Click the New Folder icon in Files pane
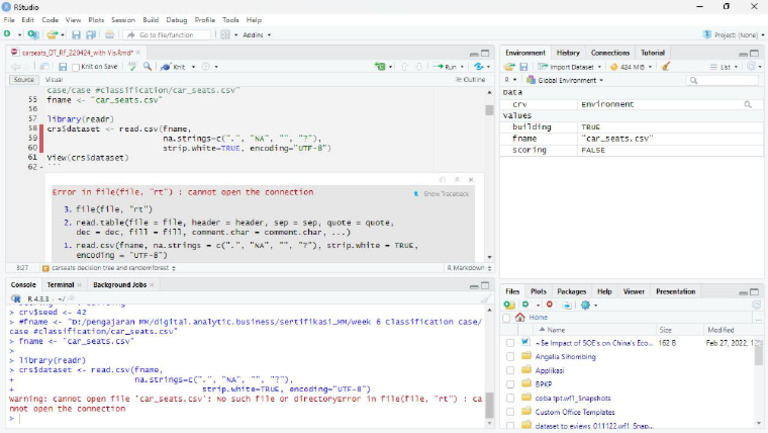The image size is (768, 433). tap(510, 305)
